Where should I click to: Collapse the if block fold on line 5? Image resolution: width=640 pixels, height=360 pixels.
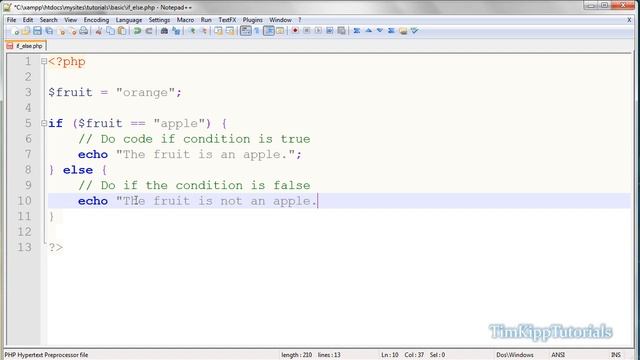44,123
